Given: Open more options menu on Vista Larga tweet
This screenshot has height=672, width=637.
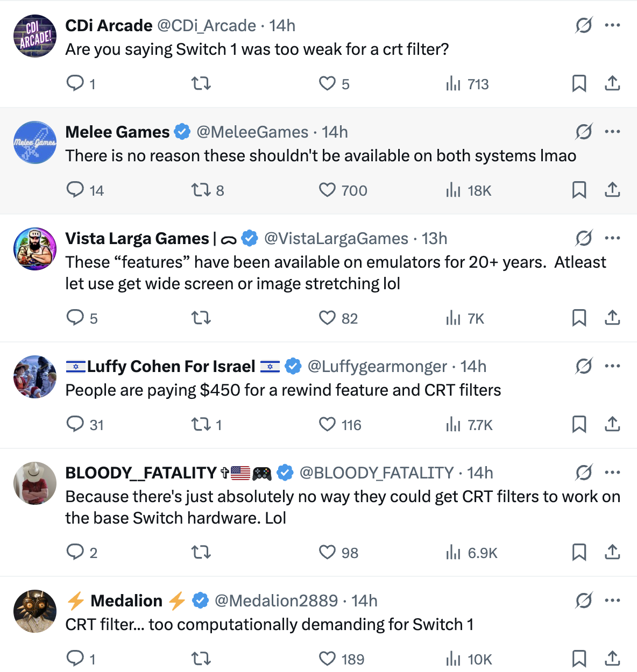Looking at the screenshot, I should 612,238.
